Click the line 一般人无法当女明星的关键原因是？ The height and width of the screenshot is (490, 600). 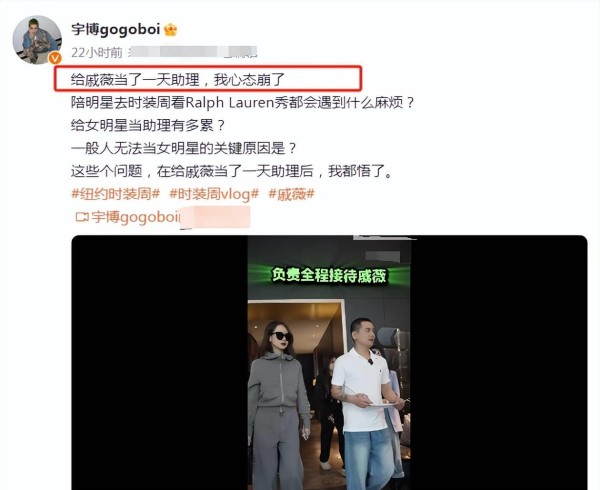click(184, 148)
